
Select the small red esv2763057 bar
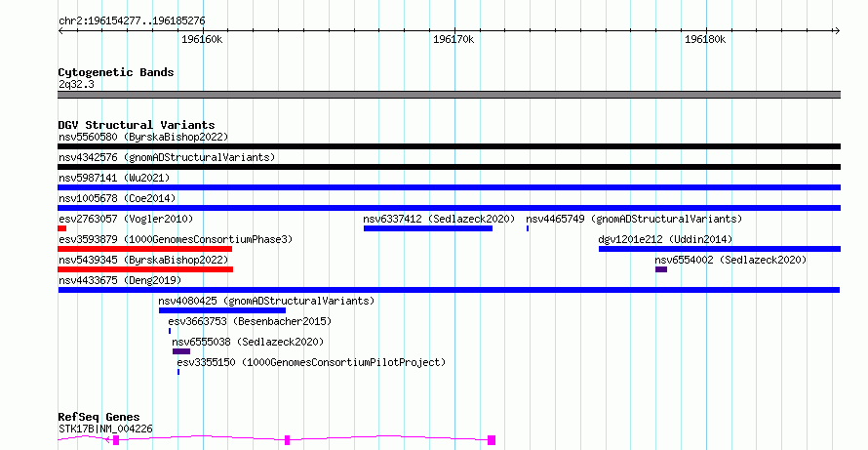(62, 228)
